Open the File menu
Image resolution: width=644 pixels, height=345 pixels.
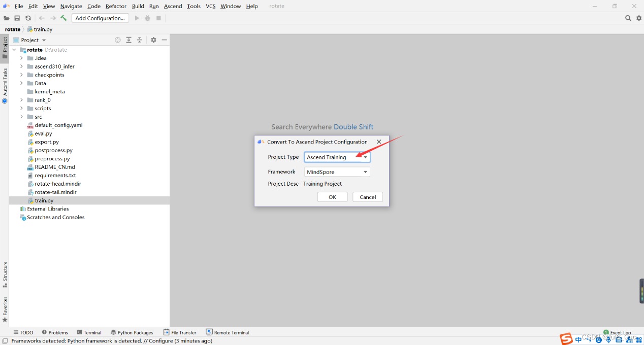point(19,6)
